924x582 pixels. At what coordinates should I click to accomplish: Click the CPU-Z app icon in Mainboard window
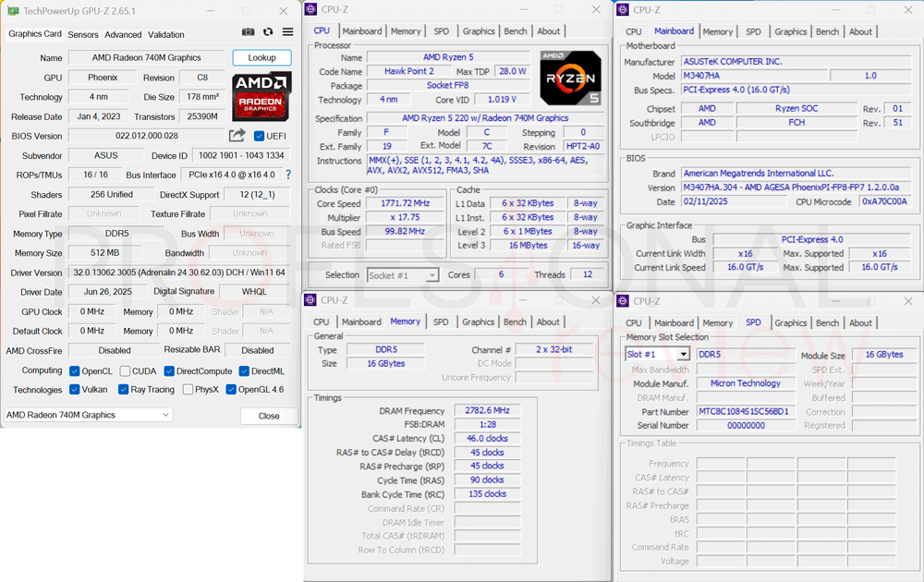pyautogui.click(x=622, y=10)
